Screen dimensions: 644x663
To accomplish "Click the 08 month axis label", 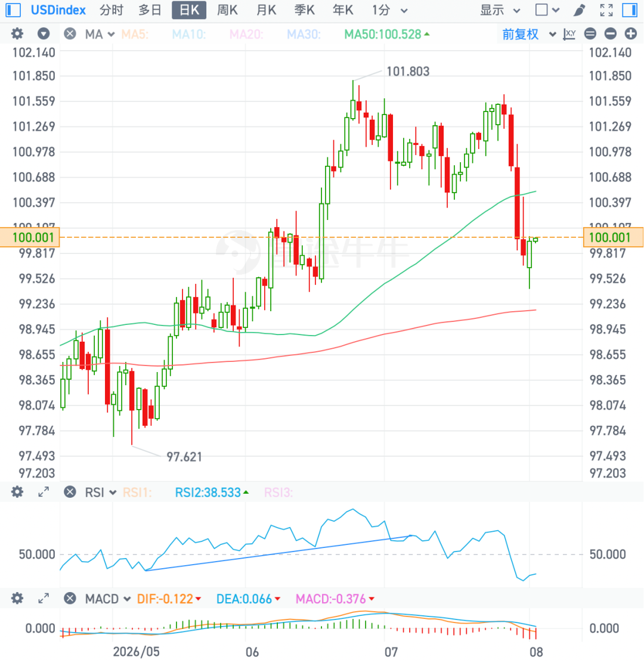I will (536, 652).
